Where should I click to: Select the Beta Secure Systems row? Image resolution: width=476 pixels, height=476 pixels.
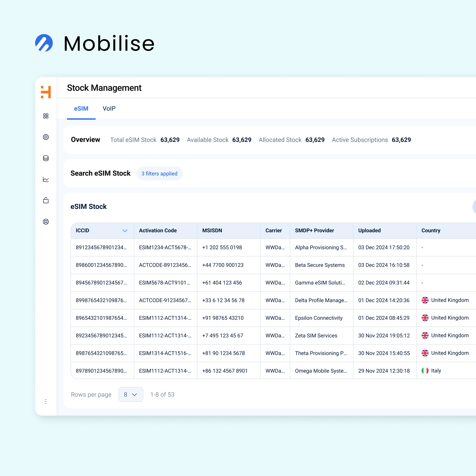point(320,265)
